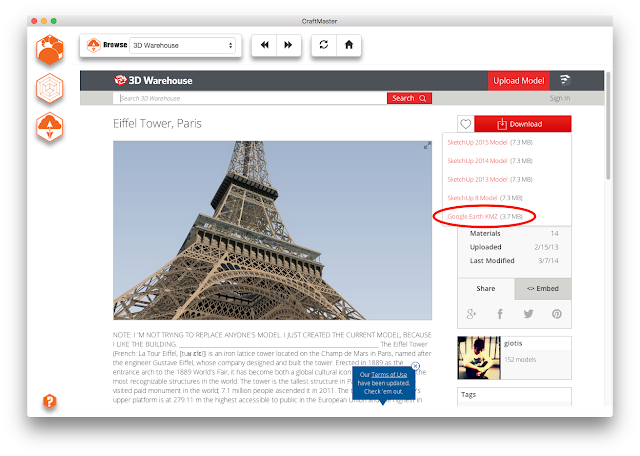Click the orange help question mark icon
This screenshot has height=456, width=640.
point(49,401)
